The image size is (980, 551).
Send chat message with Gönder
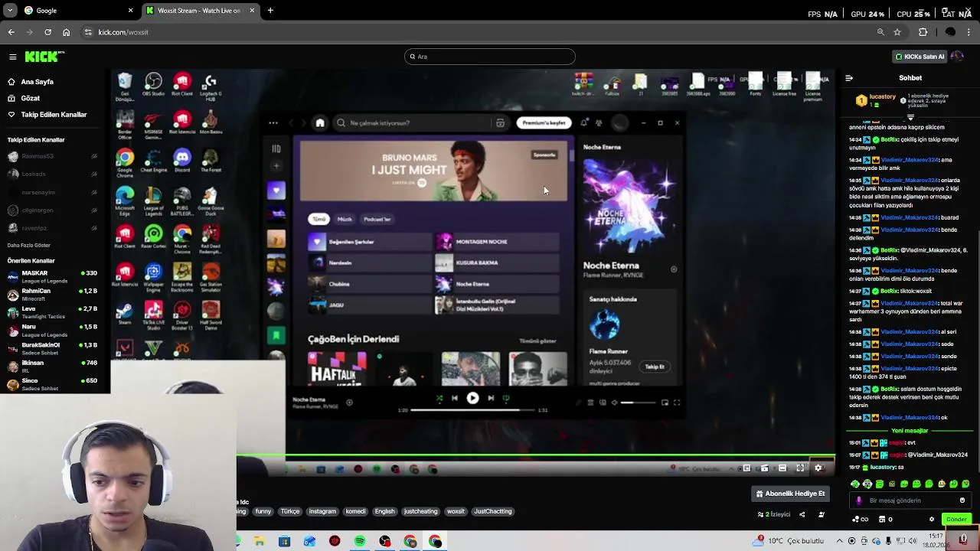click(956, 520)
